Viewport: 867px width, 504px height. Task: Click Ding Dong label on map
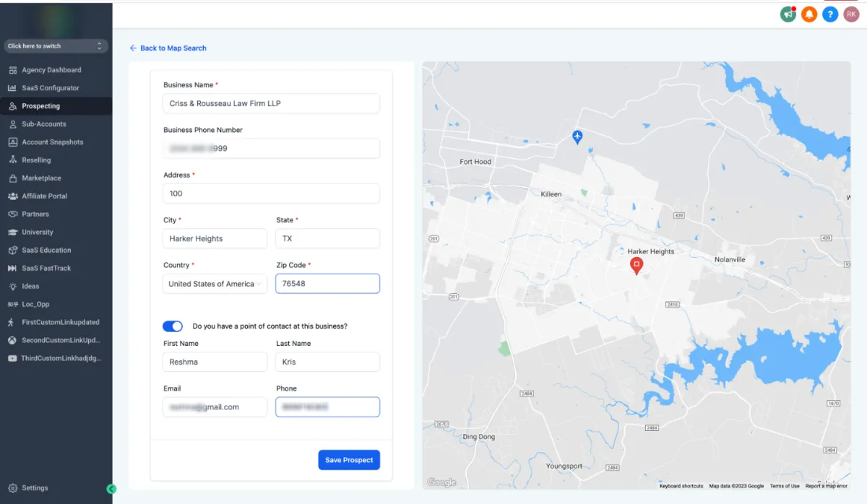(479, 437)
